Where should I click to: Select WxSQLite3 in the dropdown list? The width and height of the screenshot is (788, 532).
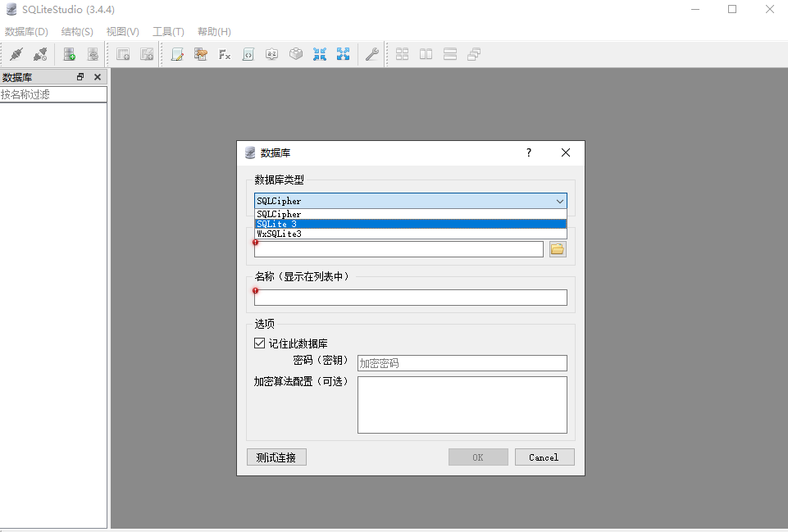[x=411, y=234]
